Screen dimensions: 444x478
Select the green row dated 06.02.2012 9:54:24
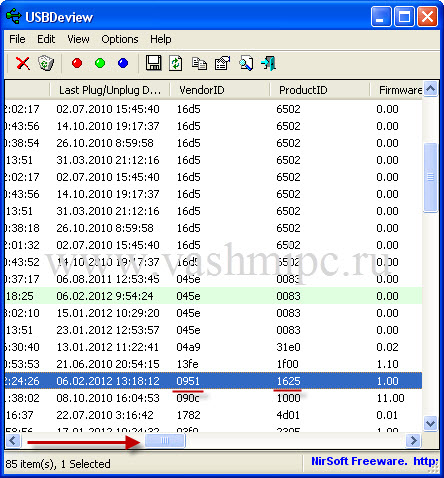tap(213, 296)
